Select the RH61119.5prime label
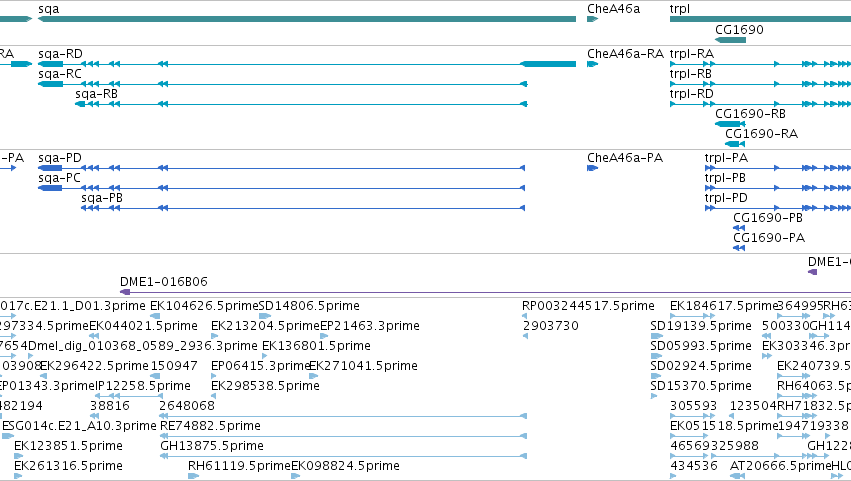The width and height of the screenshot is (851, 481). (x=239, y=467)
